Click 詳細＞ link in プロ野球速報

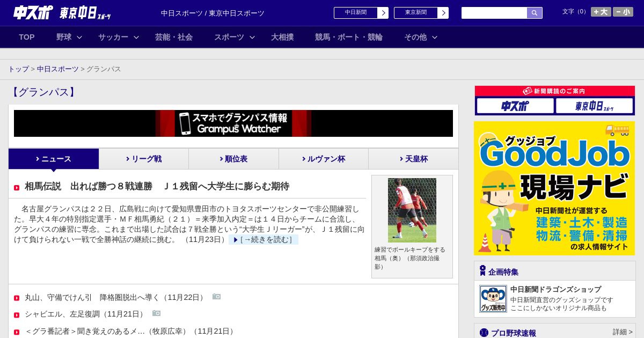point(623,332)
